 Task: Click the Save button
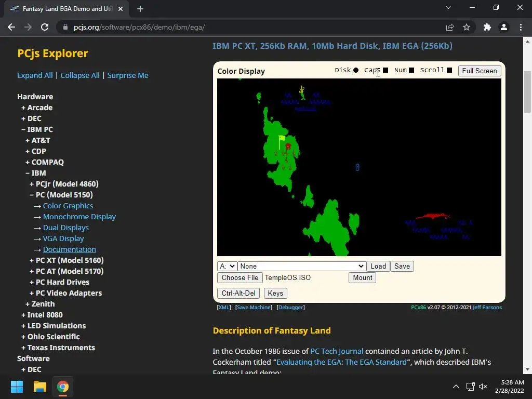point(402,266)
